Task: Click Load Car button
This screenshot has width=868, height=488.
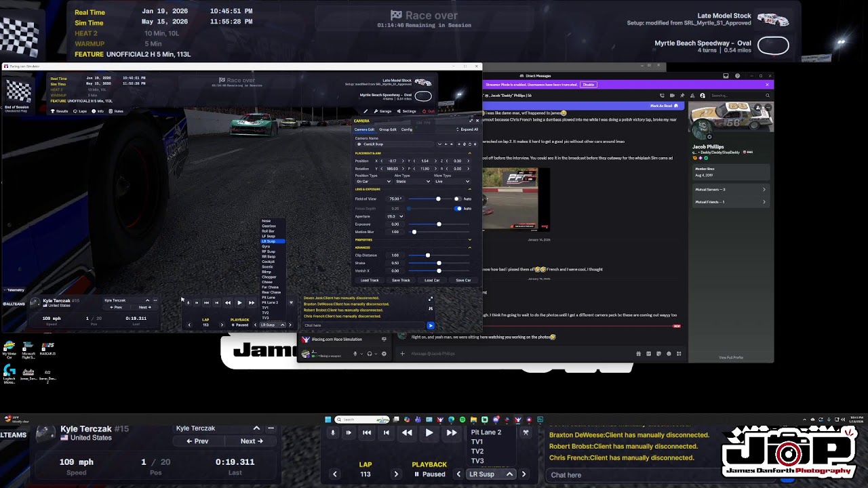Action: (x=432, y=280)
